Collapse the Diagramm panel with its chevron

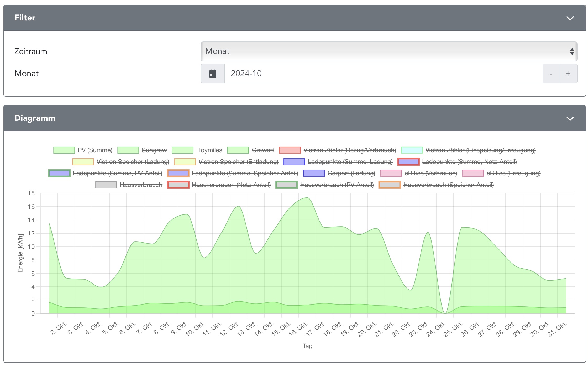[x=570, y=118]
